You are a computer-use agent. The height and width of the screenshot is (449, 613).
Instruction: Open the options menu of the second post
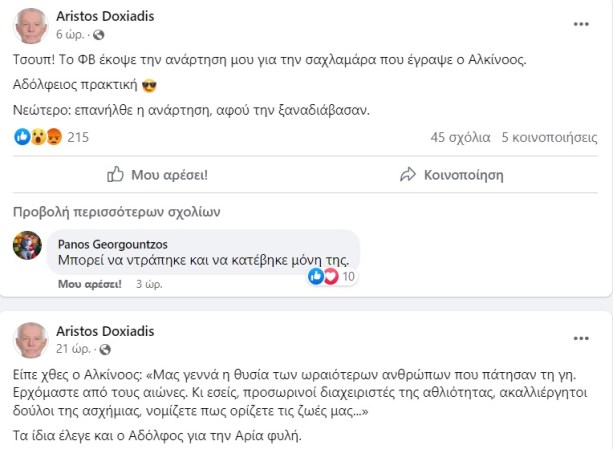point(580,339)
